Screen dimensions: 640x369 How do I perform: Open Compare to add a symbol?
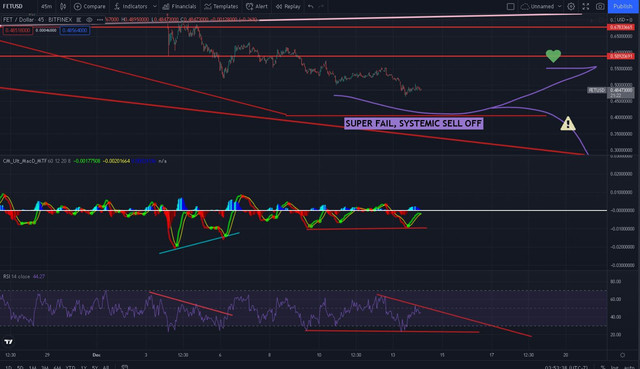(x=89, y=6)
